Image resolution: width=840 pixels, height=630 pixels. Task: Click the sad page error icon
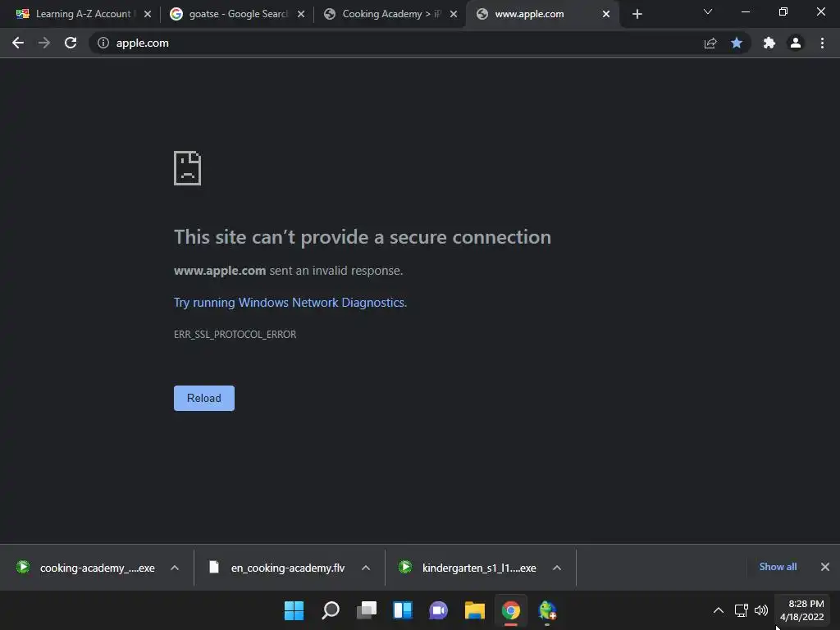pos(188,168)
